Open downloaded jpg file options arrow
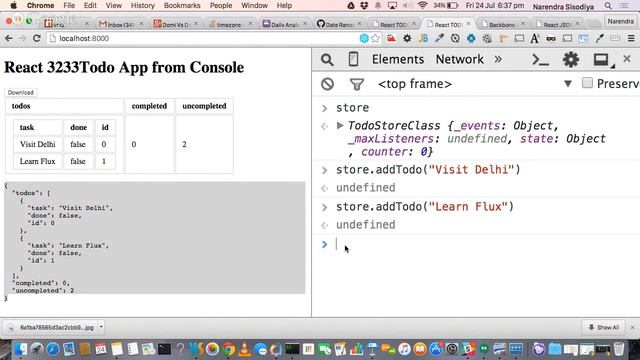640x360 pixels. click(x=101, y=327)
